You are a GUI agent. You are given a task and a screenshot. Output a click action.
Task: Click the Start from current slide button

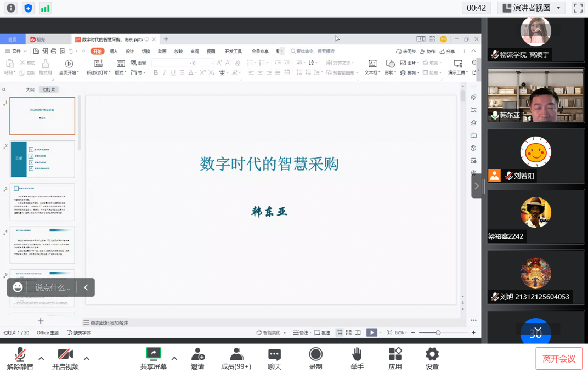[x=69, y=67]
